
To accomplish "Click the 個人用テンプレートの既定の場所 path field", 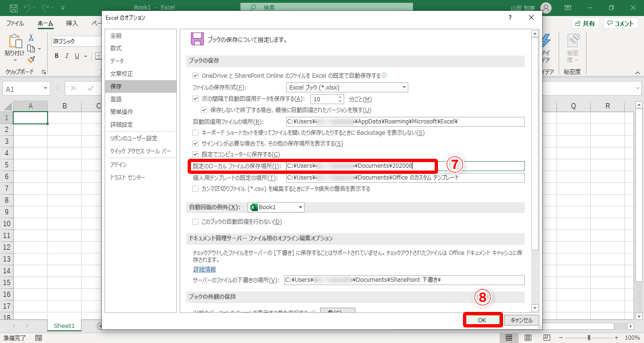I will point(405,178).
